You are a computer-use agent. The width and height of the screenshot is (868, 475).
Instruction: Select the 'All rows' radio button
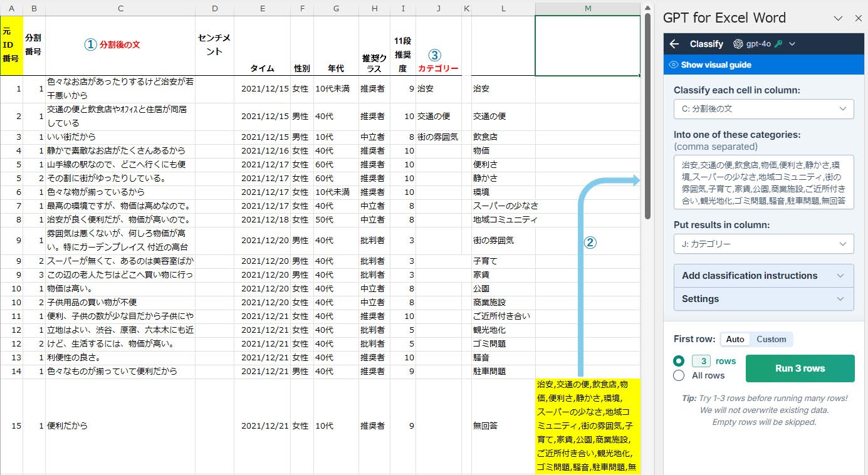coord(679,375)
